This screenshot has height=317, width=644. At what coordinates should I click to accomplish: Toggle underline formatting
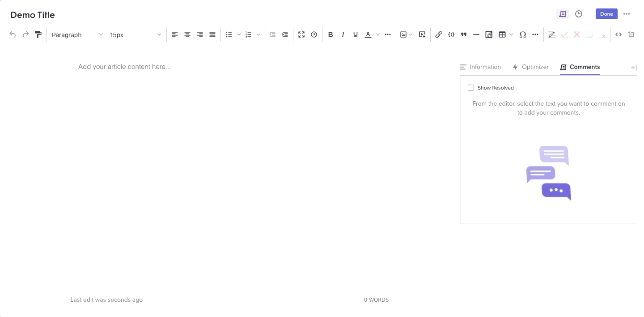(x=356, y=34)
